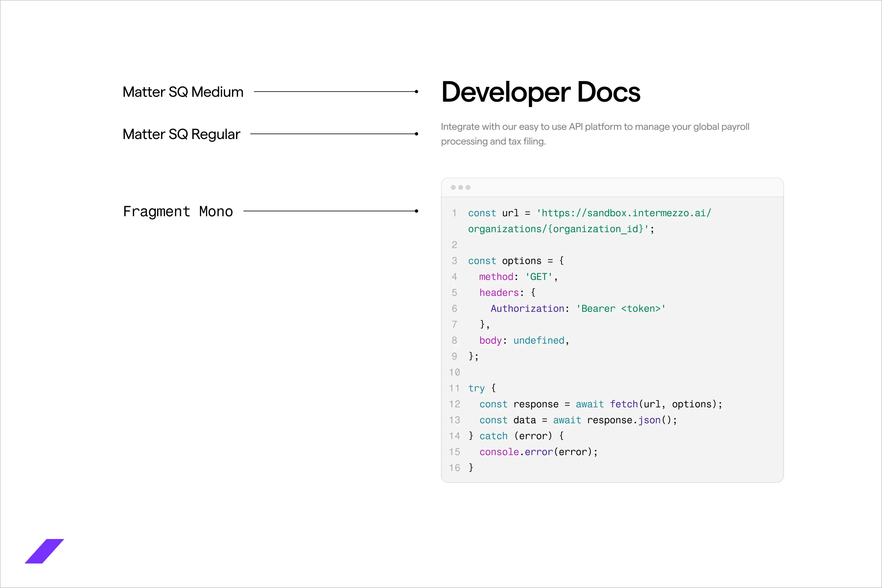Click code line 'method: 'GET','

(x=518, y=277)
